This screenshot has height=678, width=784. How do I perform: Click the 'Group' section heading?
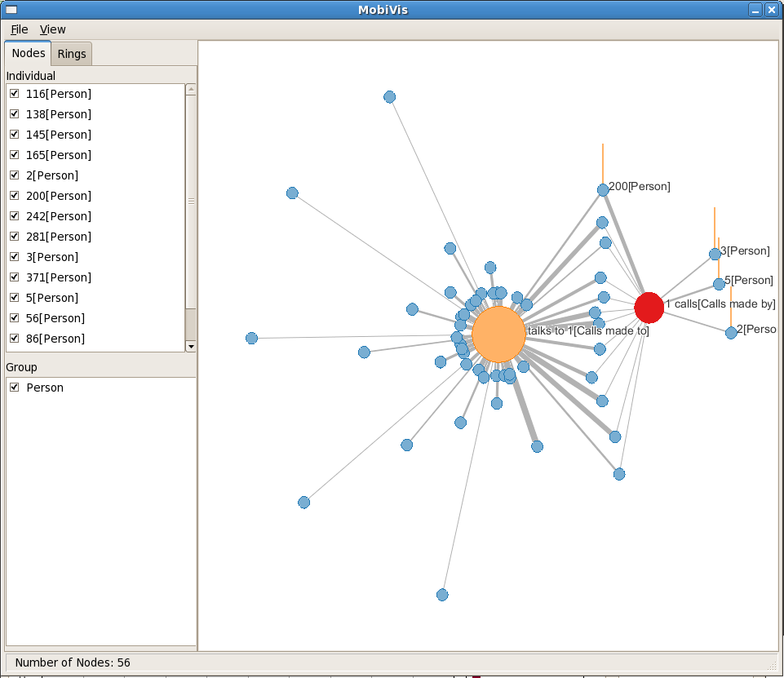pos(21,367)
